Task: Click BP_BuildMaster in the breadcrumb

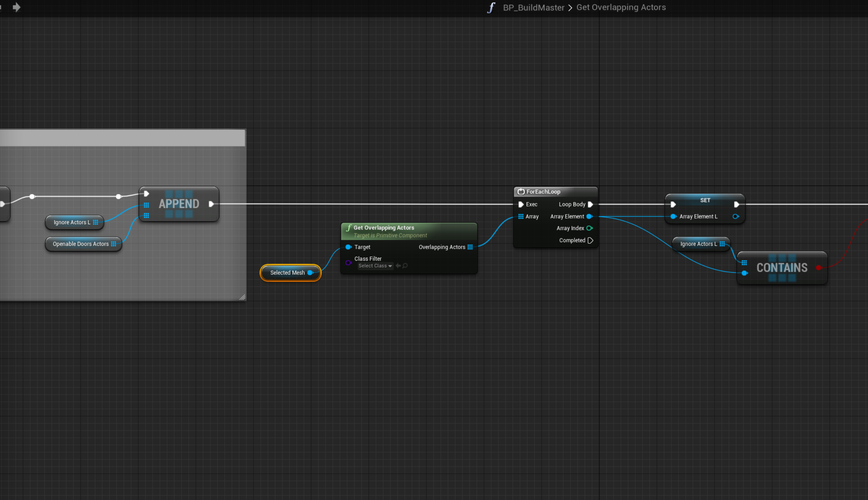Action: pyautogui.click(x=533, y=8)
